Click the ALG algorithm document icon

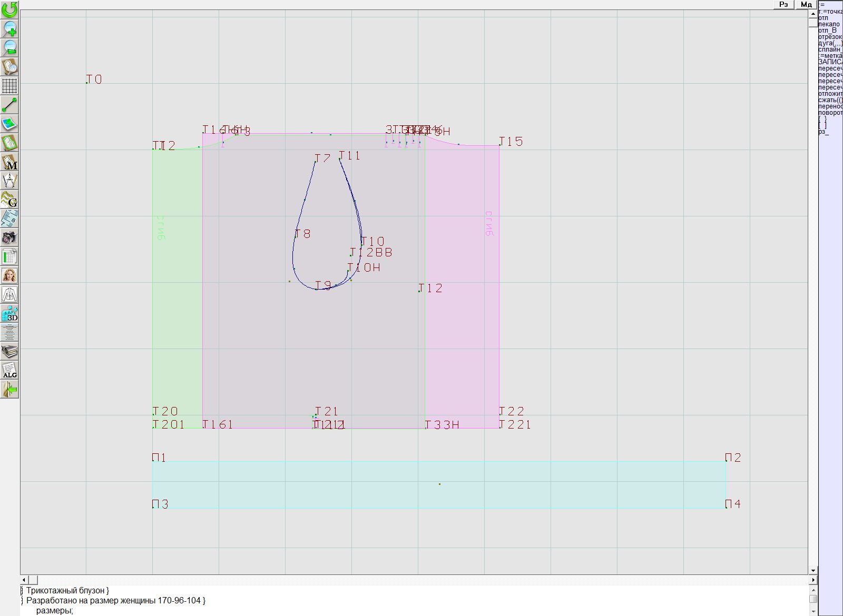(x=9, y=370)
